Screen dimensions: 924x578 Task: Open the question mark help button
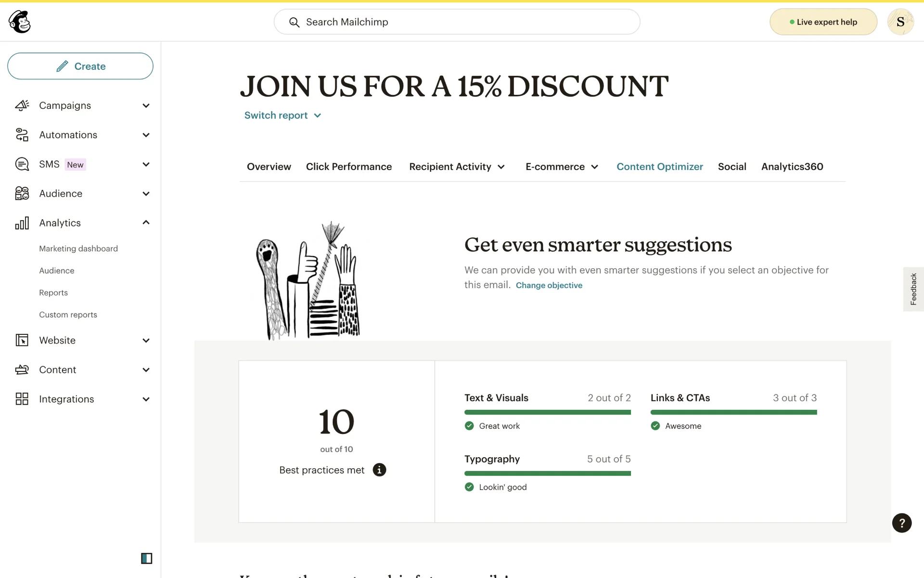[901, 523]
